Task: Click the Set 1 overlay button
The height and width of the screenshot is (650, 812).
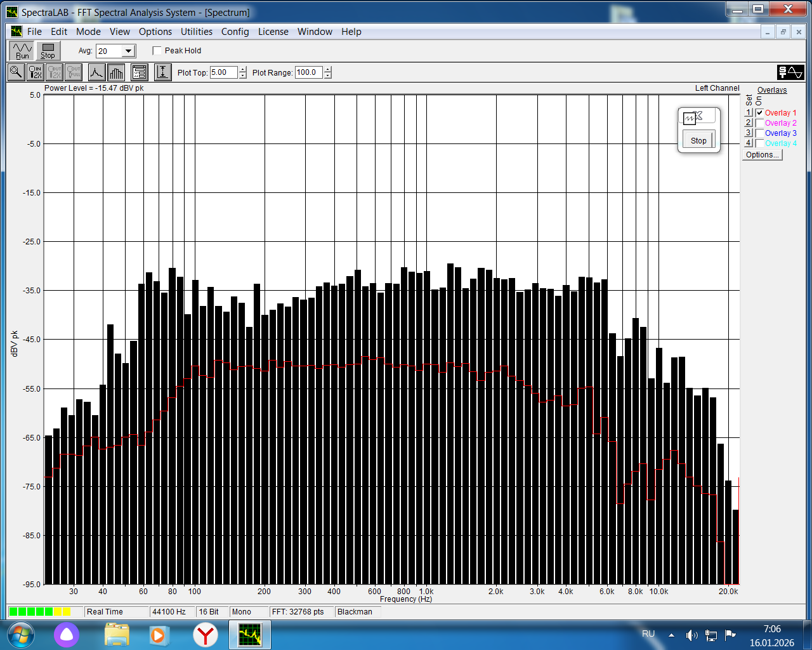Action: pyautogui.click(x=749, y=113)
